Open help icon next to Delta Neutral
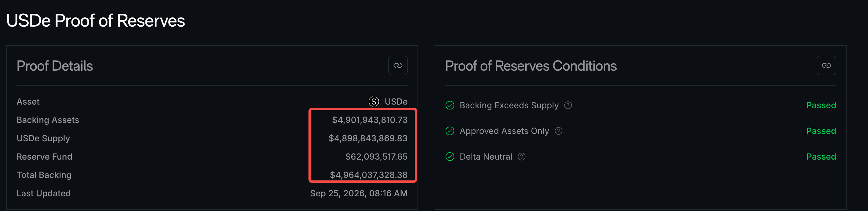The image size is (868, 211). (x=522, y=157)
